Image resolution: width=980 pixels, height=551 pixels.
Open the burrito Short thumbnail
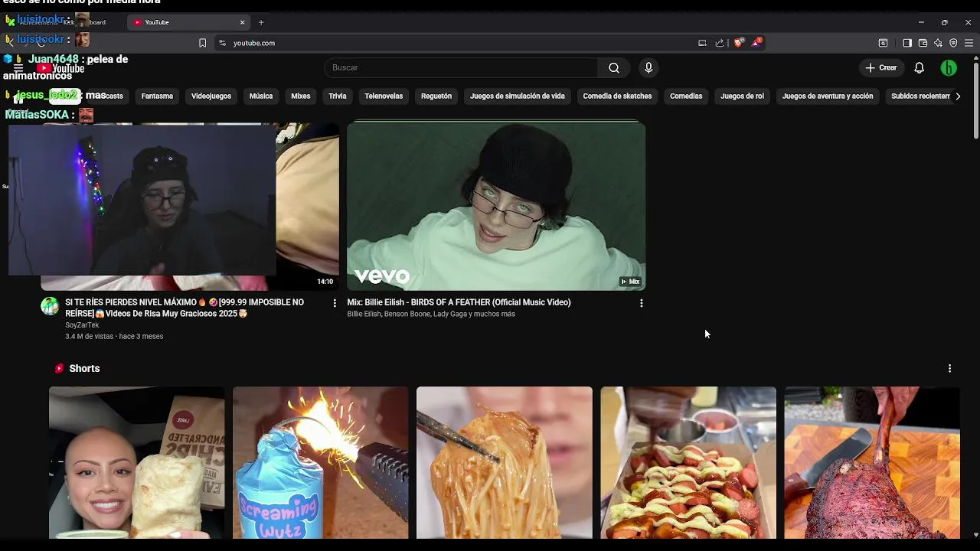pyautogui.click(x=137, y=463)
